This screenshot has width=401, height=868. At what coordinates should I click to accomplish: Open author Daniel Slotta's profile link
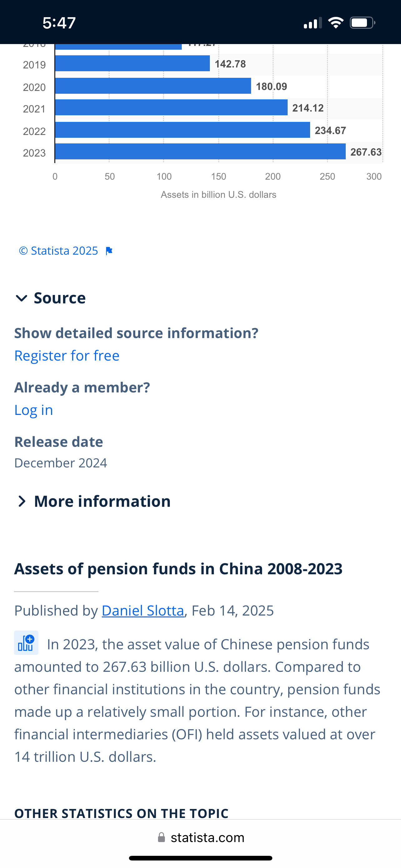tap(143, 611)
